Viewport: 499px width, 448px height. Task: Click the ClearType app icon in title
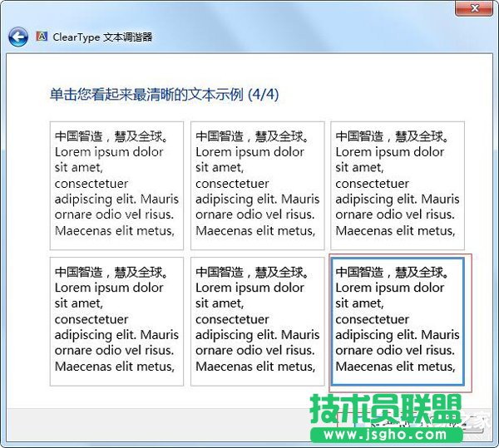pos(42,37)
